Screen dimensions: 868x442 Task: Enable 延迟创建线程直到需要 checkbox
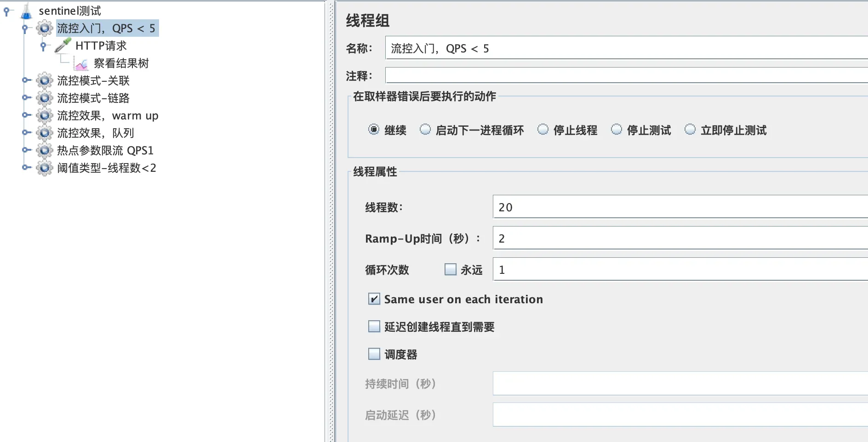point(374,327)
